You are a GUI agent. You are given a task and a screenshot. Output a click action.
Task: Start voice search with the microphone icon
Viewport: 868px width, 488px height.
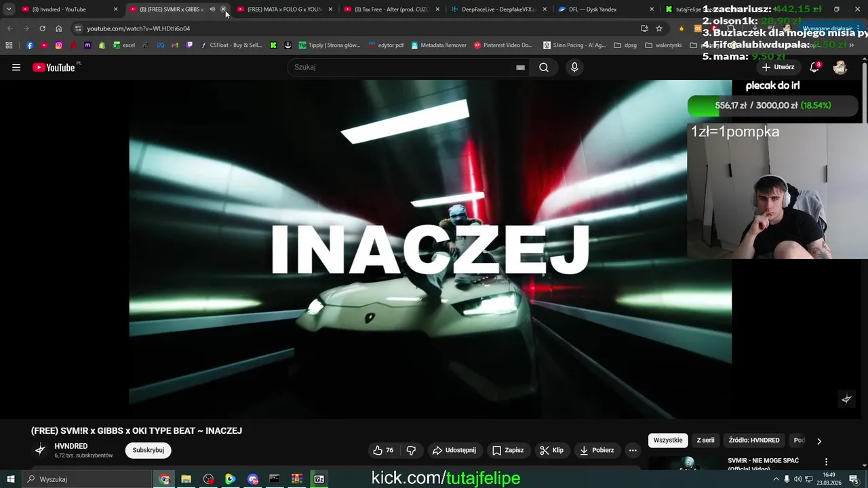coord(574,67)
